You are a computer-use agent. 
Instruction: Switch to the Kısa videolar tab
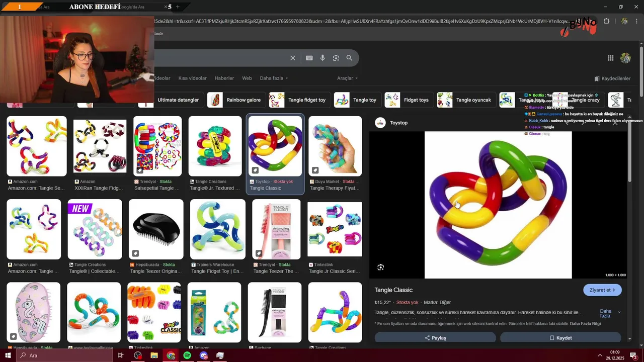pos(192,78)
